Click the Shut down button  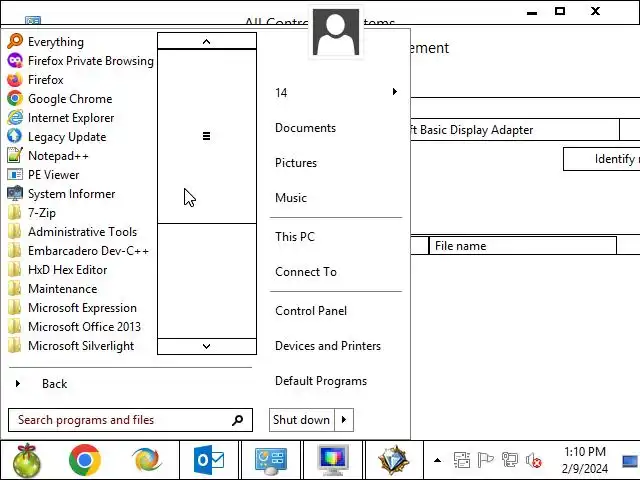pos(302,420)
